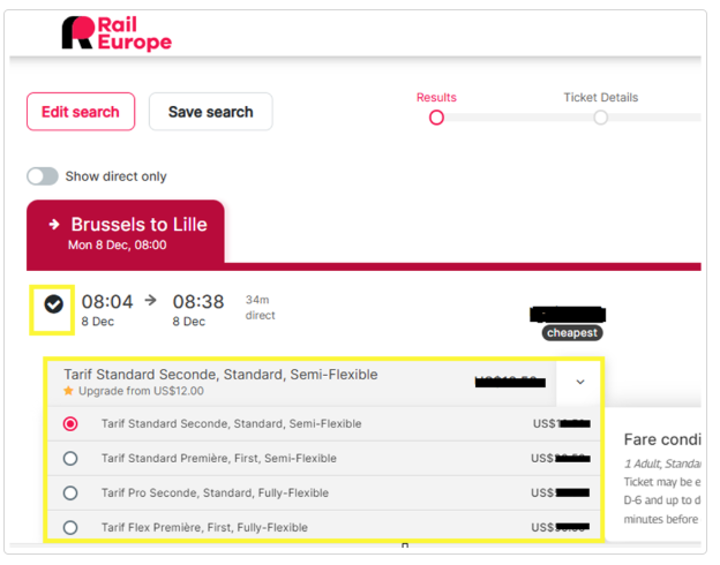Screen dimensions: 720x565
Task: Click the Ticket Details step label
Action: [601, 97]
